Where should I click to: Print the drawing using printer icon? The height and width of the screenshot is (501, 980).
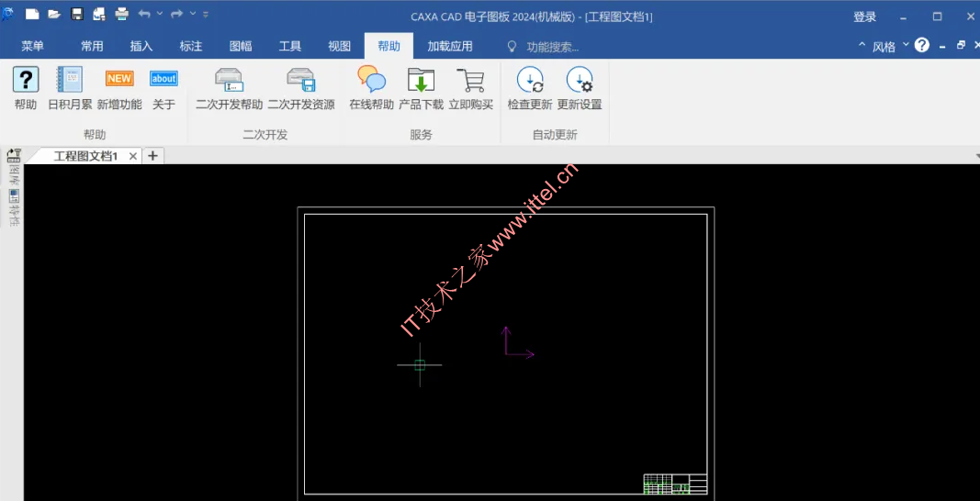click(x=122, y=14)
